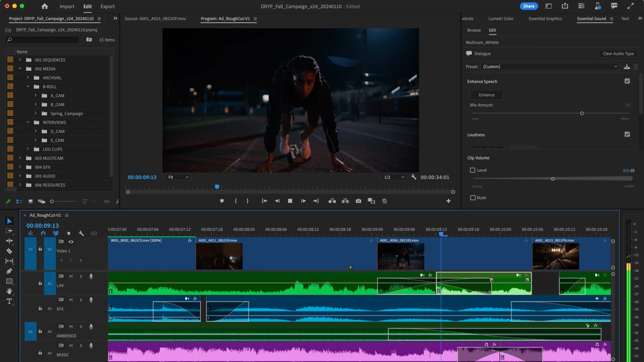644x362 pixels.
Task: Pick the Hand tool for scrolling
Action: tap(9, 291)
